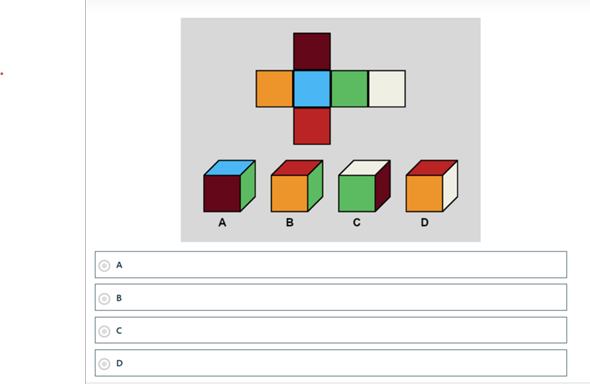Viewport: 590px width, 384px height.
Task: Click the cream white square in the net
Action: pyautogui.click(x=387, y=89)
